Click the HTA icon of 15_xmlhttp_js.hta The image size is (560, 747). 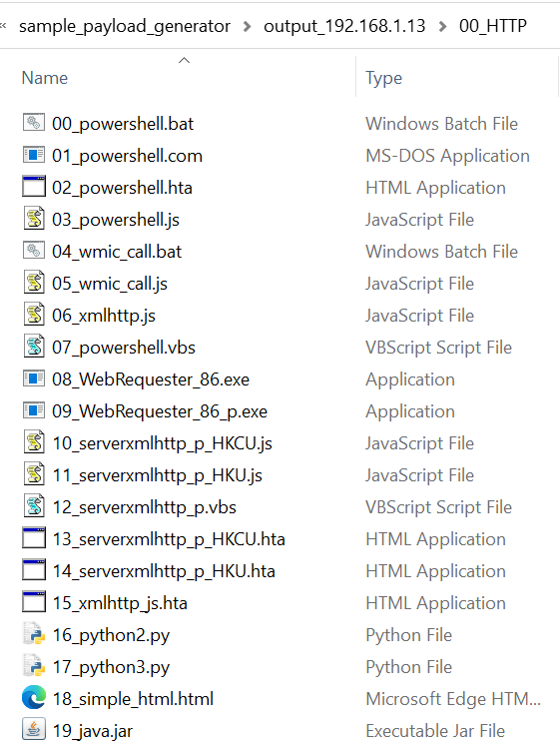click(x=34, y=602)
